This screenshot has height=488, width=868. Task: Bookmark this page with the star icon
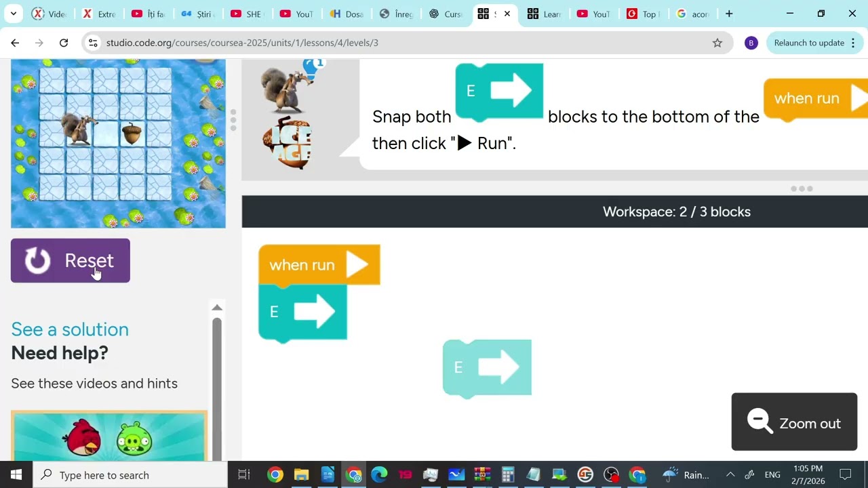point(717,43)
